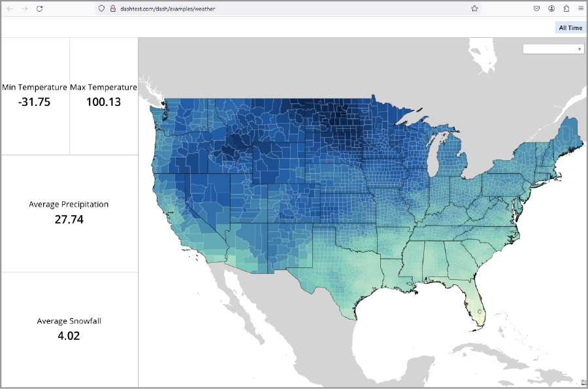Reload the weather dashboard page
Viewport: 588px width, 389px height.
coord(40,8)
